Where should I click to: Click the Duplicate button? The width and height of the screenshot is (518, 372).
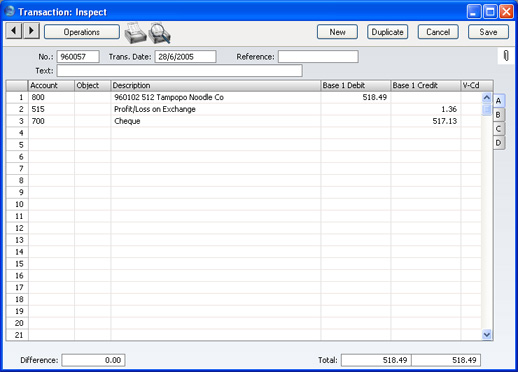pos(387,32)
